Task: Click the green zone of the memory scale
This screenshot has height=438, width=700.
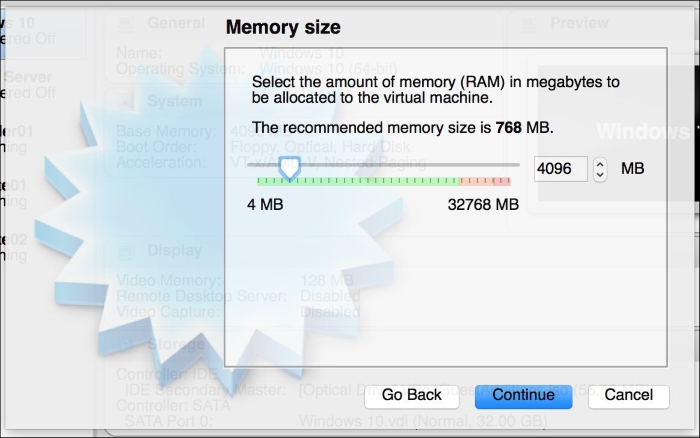Action: click(x=358, y=181)
